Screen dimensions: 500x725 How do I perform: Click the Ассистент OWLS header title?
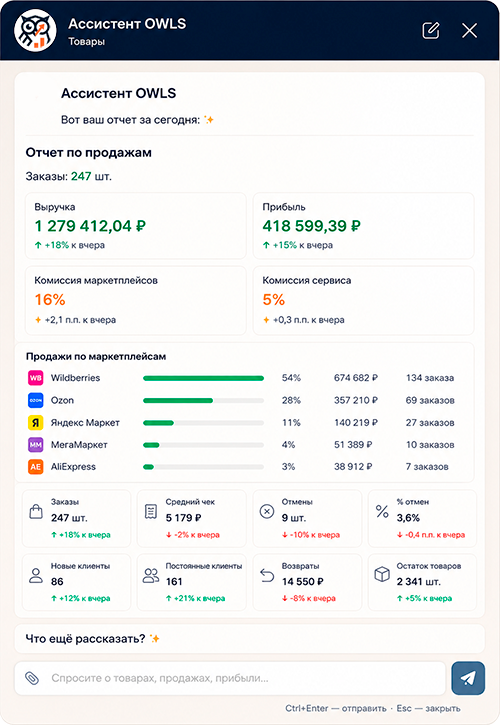[127, 24]
